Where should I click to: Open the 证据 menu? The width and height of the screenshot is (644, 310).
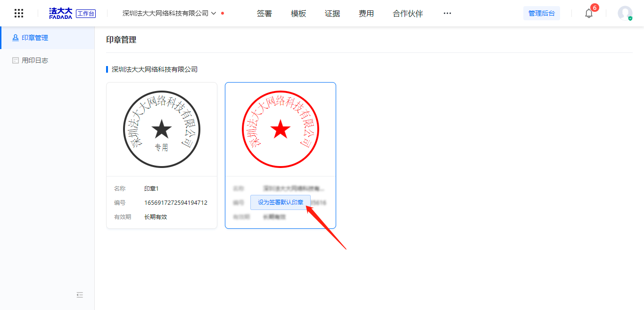coord(332,14)
